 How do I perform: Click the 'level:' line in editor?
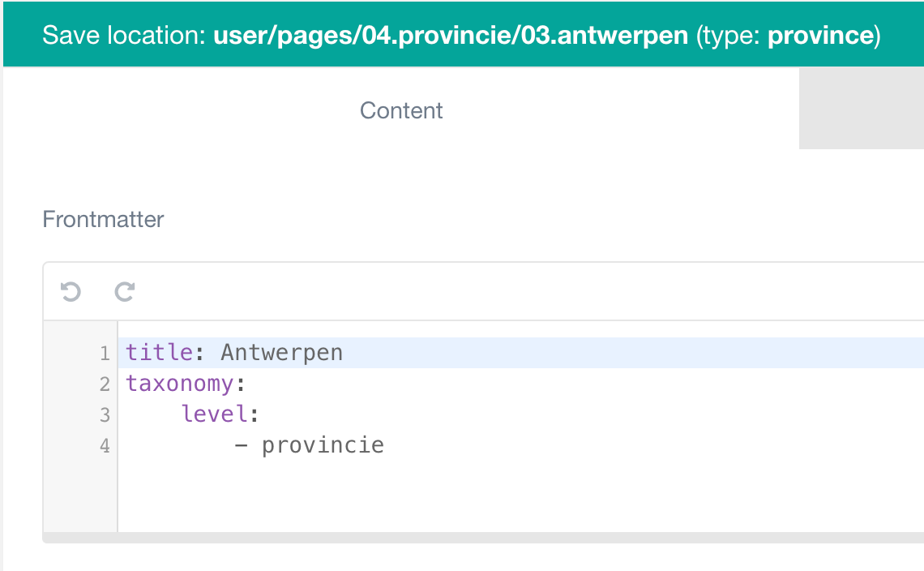tap(219, 414)
